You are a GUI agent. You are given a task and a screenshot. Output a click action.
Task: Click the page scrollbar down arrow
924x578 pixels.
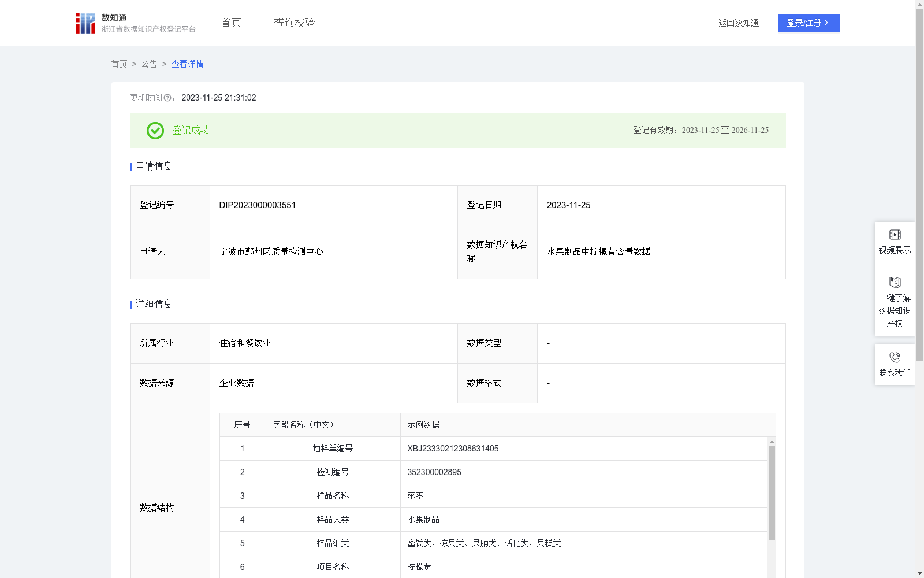point(919,573)
